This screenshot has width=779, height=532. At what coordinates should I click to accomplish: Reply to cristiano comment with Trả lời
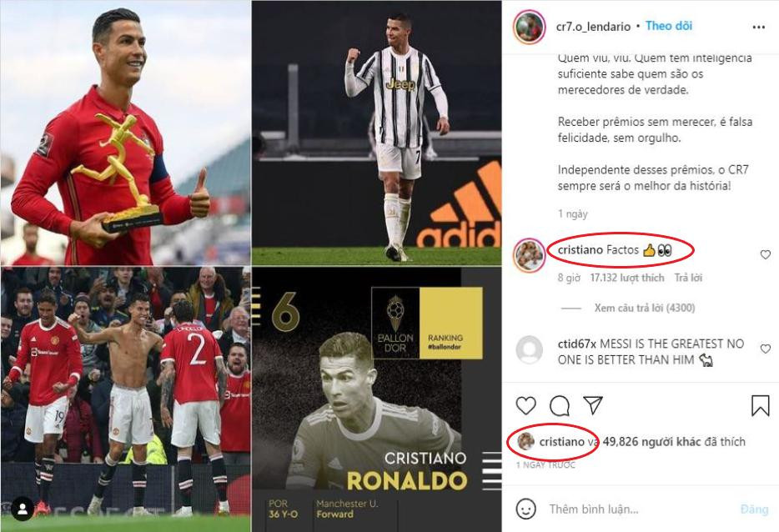(x=688, y=278)
